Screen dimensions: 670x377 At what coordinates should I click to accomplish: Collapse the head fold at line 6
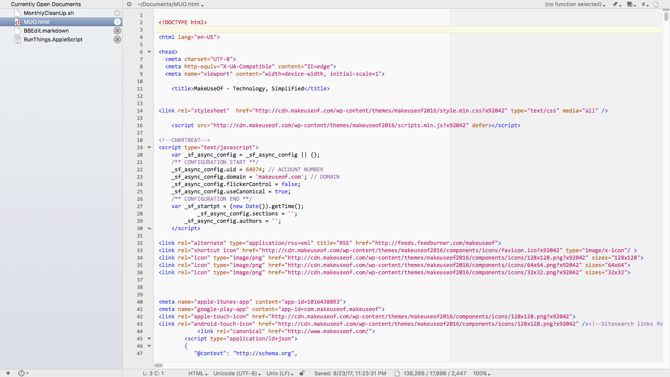149,52
